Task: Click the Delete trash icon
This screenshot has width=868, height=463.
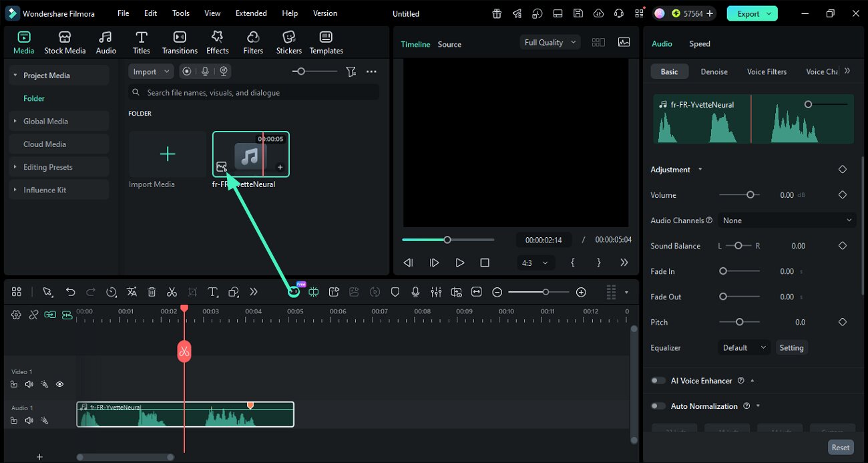Action: (x=152, y=292)
